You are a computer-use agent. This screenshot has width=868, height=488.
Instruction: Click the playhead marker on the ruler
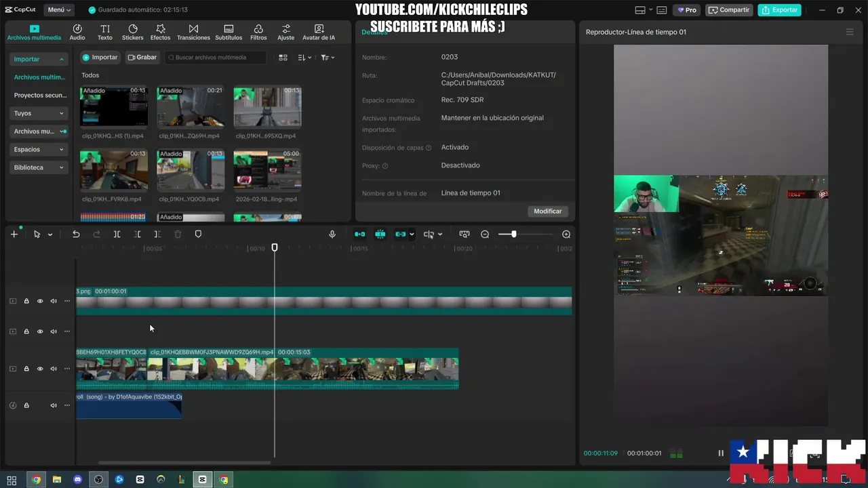tap(275, 248)
